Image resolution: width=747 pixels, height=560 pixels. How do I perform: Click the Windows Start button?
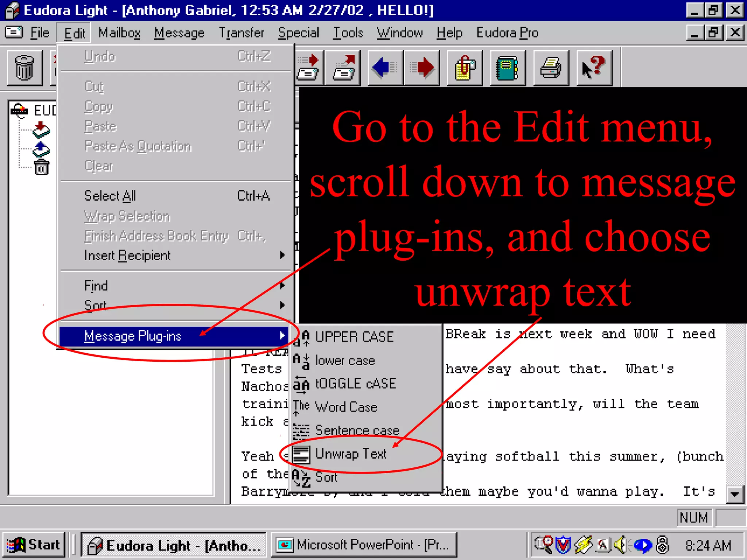click(x=34, y=545)
